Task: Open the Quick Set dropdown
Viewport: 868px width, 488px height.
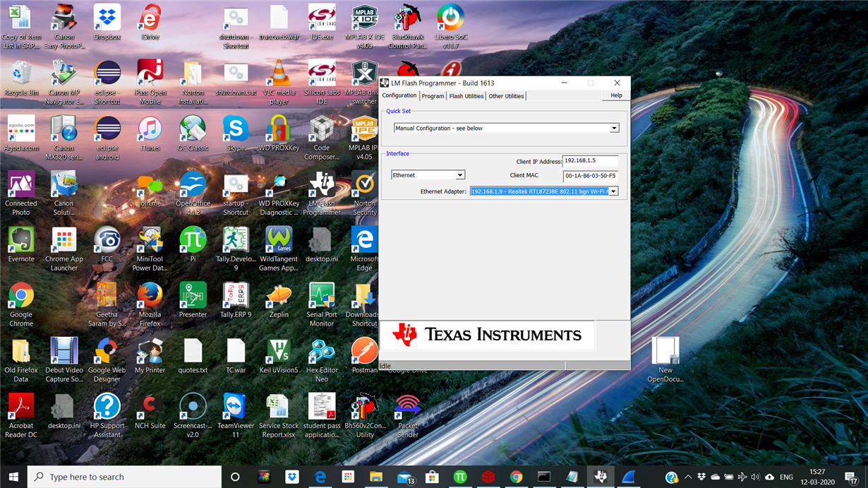Action: tap(506, 129)
